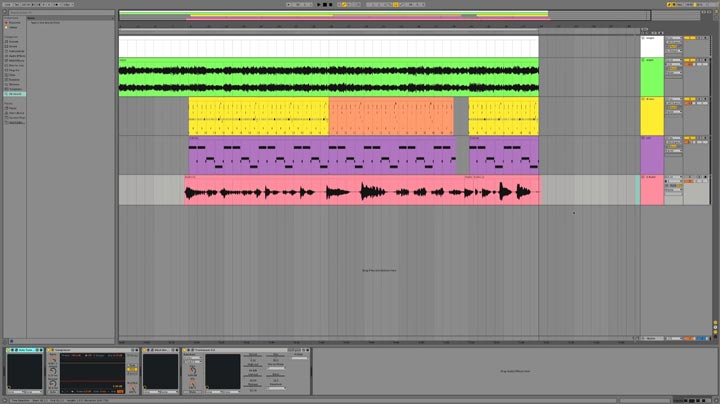Open the yellow track's top input chooser
The width and height of the screenshot is (720, 404).
[674, 99]
